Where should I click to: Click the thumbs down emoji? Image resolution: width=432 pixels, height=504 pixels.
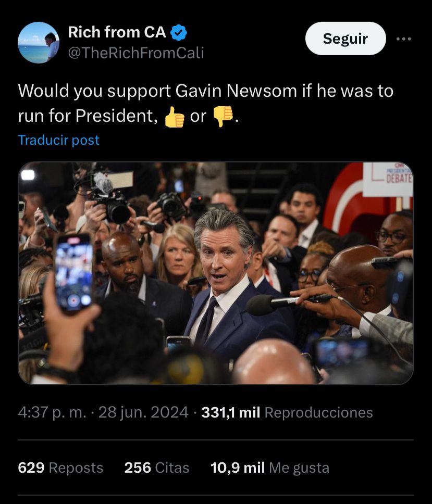223,116
